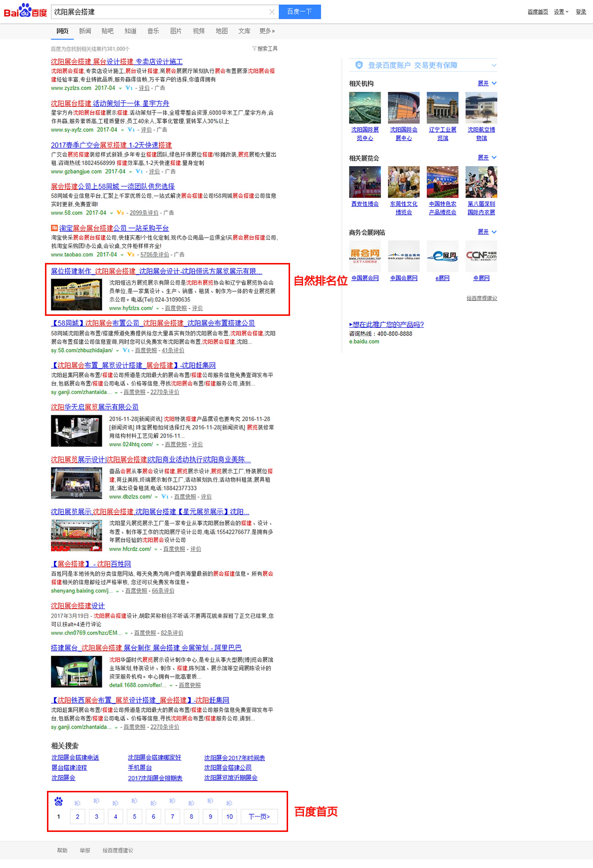Click the 帮助 link in the footer
The image size is (593, 868).
(x=62, y=851)
